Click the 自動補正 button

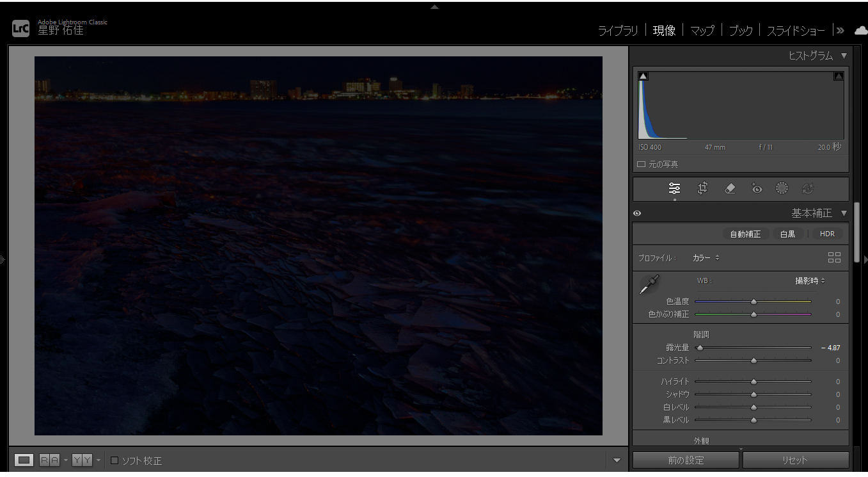tap(746, 234)
